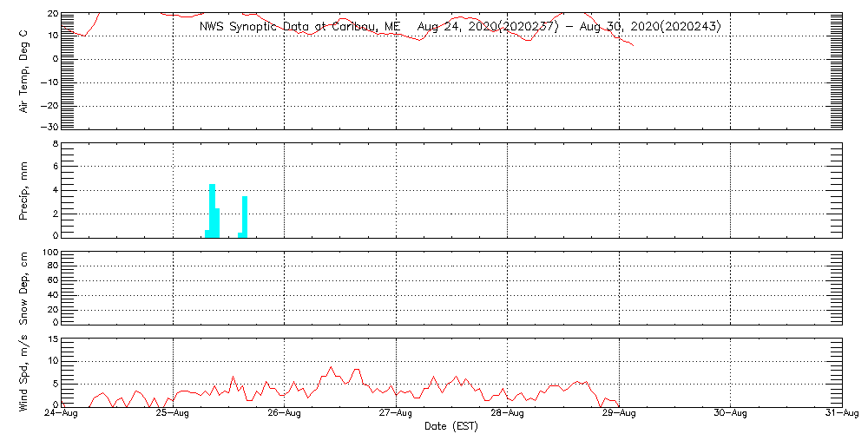
Task: Click the end of the red temperature line
Action: [634, 45]
